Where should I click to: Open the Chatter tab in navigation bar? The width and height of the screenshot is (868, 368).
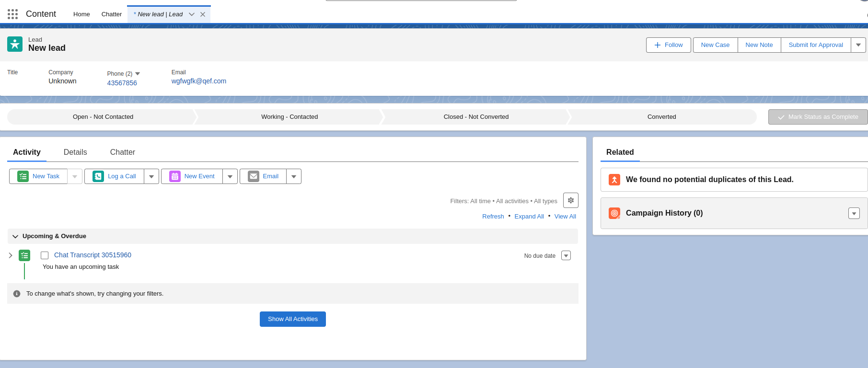coord(112,14)
